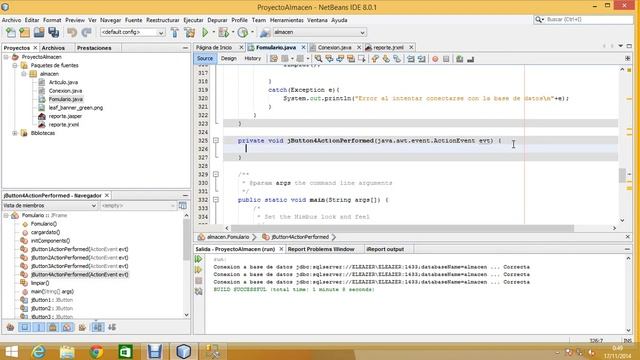The width and height of the screenshot is (640, 360).
Task: Run the project with green play icon
Action: click(x=205, y=32)
